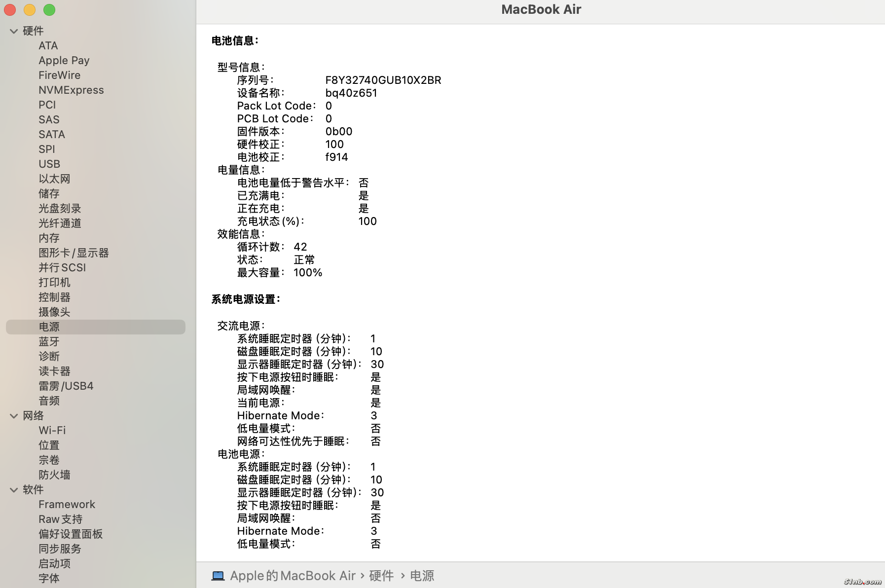Click 硬件 in bottom path bar

click(x=381, y=576)
